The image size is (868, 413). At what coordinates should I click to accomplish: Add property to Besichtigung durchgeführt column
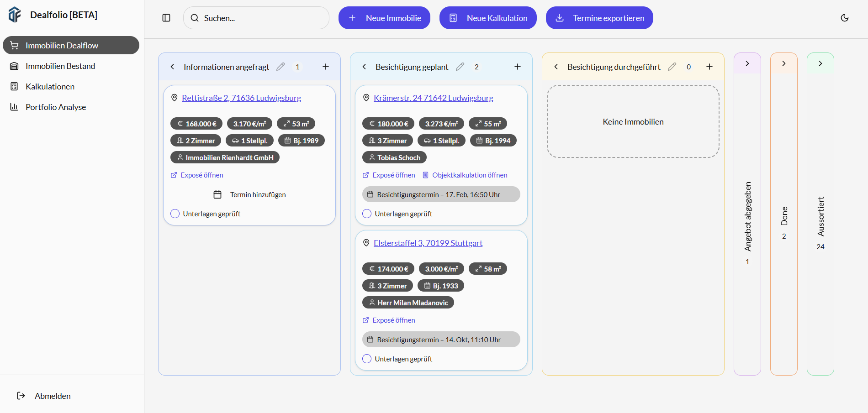point(709,67)
